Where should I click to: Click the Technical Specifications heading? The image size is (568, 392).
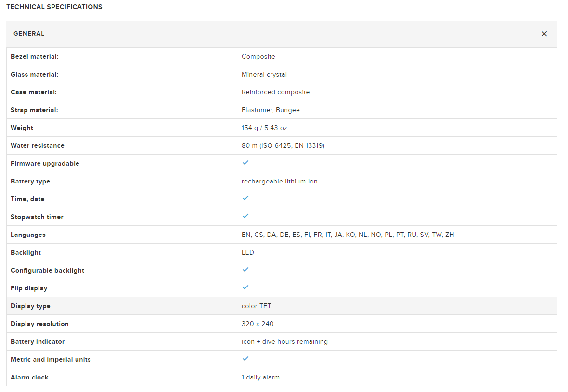(54, 7)
